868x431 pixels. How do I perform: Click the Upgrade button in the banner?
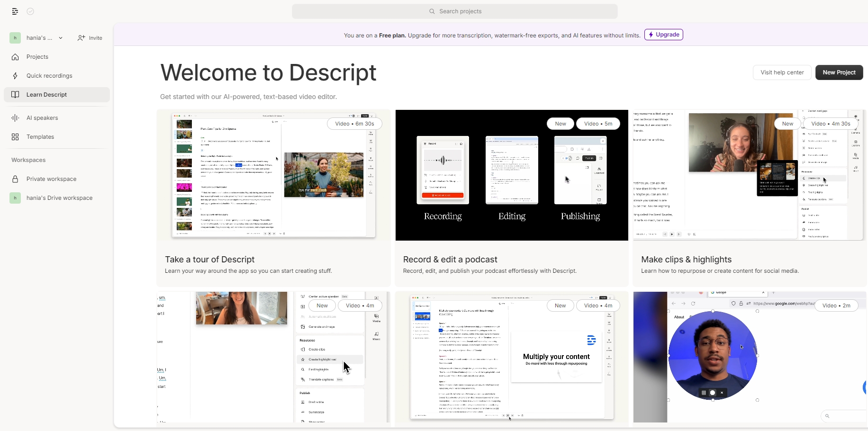[x=664, y=35]
